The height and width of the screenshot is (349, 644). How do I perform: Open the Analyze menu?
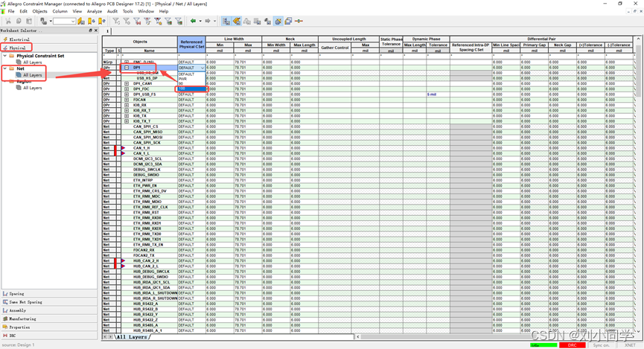pos(94,12)
